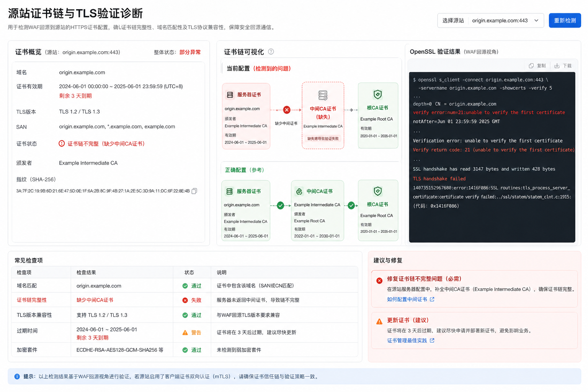Click the 更新证书（建议） heading
Screen dimensions: 588x392
[408, 320]
